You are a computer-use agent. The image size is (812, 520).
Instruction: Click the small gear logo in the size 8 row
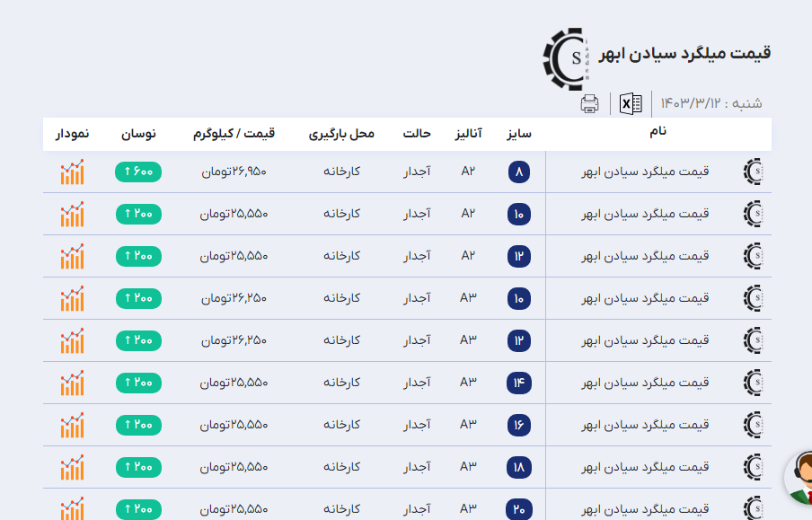coord(755,172)
